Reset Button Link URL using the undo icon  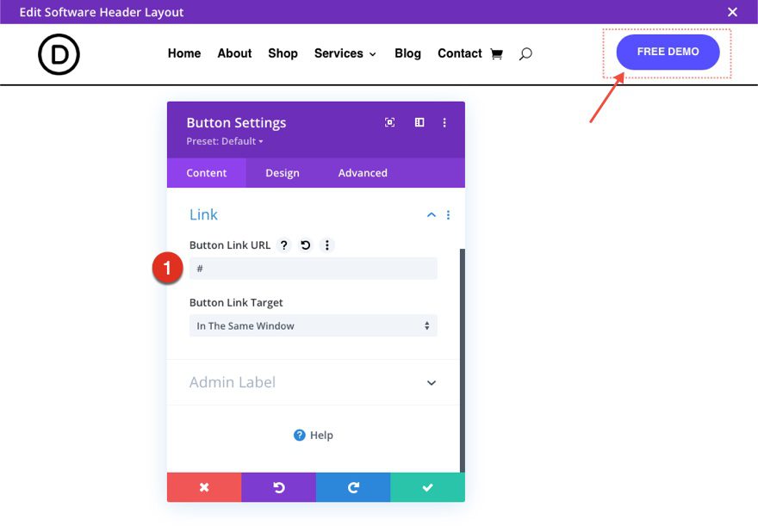(x=306, y=245)
